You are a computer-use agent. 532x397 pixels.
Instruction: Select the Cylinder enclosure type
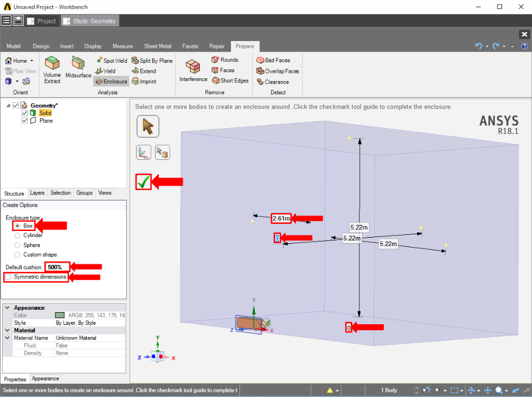click(17, 235)
